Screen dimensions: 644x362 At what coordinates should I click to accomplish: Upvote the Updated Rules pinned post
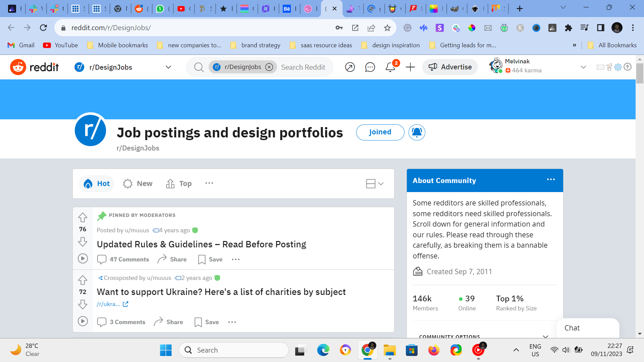(83, 217)
